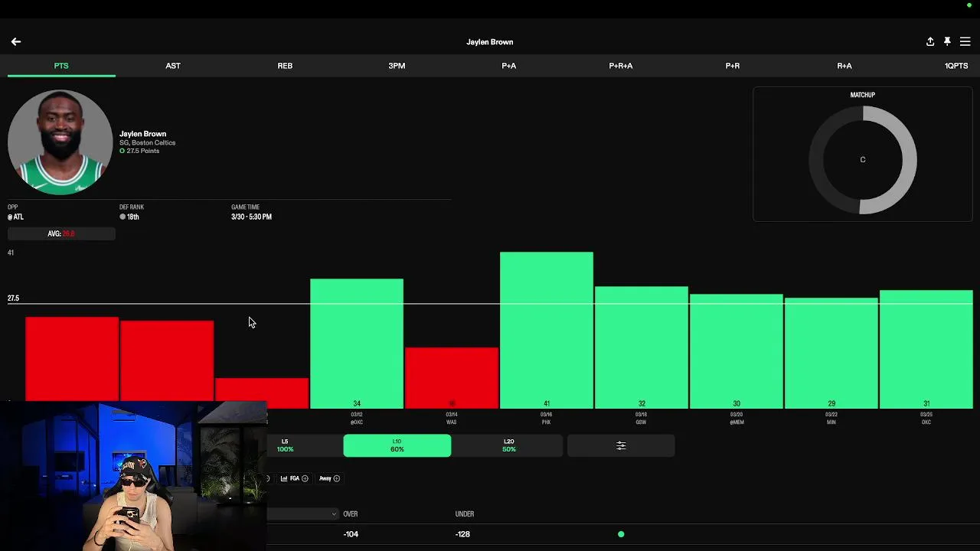The image size is (980, 551).
Task: Open the 1QPTS tab
Action: (955, 66)
